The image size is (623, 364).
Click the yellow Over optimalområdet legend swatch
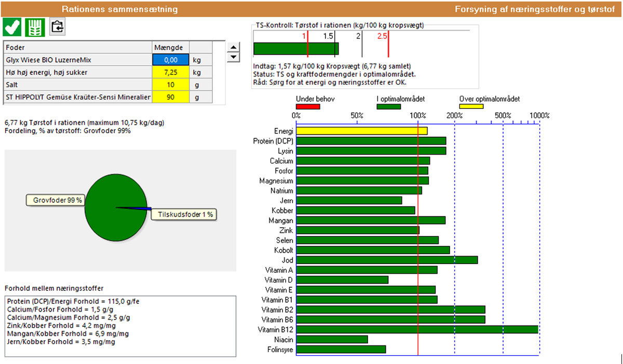pos(471,107)
